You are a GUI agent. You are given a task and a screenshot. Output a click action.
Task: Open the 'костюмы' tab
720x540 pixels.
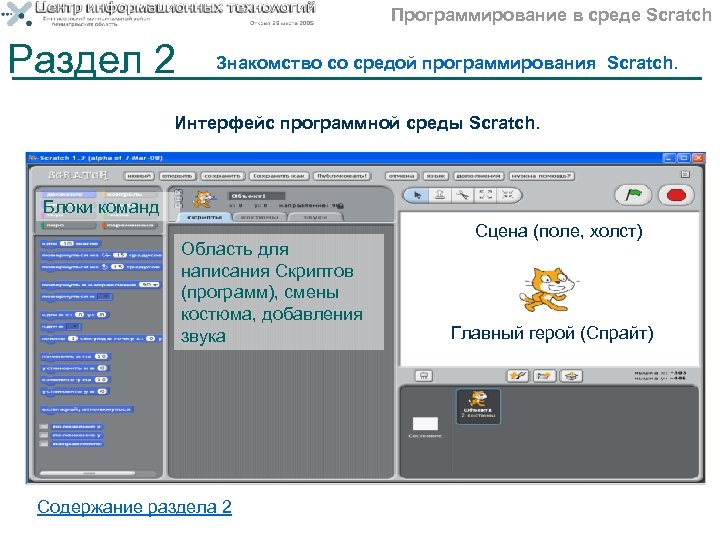259,217
